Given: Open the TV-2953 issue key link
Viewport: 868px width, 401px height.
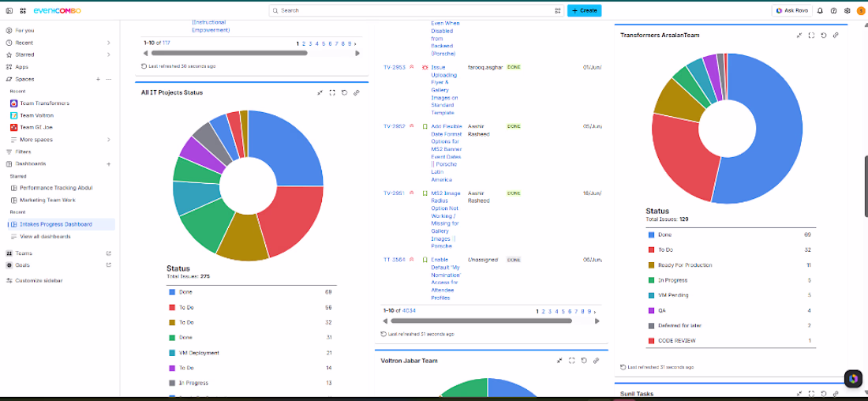Looking at the screenshot, I should point(394,67).
